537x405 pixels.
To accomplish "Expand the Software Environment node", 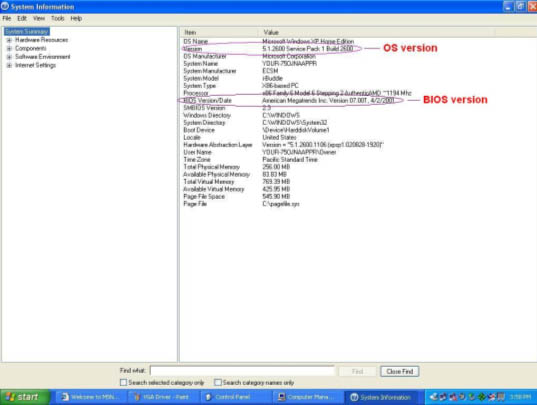I will coord(9,57).
